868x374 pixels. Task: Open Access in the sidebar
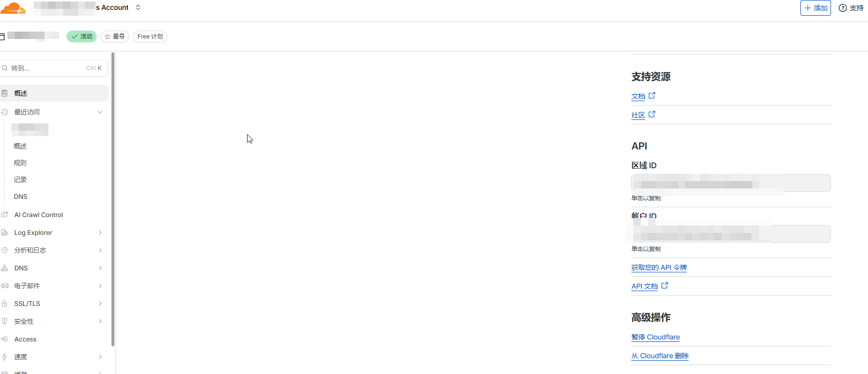tap(25, 339)
